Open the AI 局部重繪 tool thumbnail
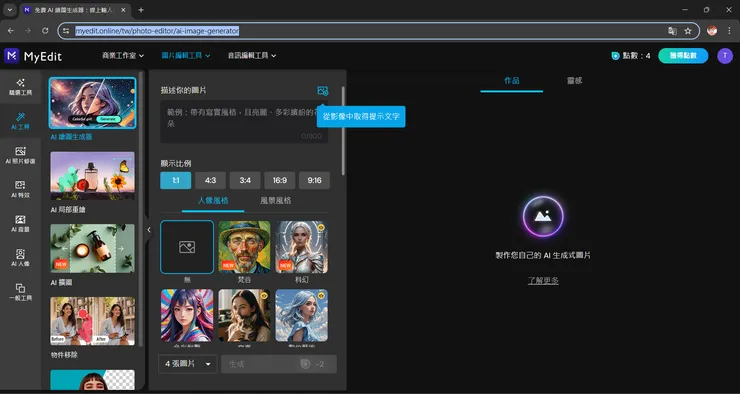 pyautogui.click(x=92, y=176)
